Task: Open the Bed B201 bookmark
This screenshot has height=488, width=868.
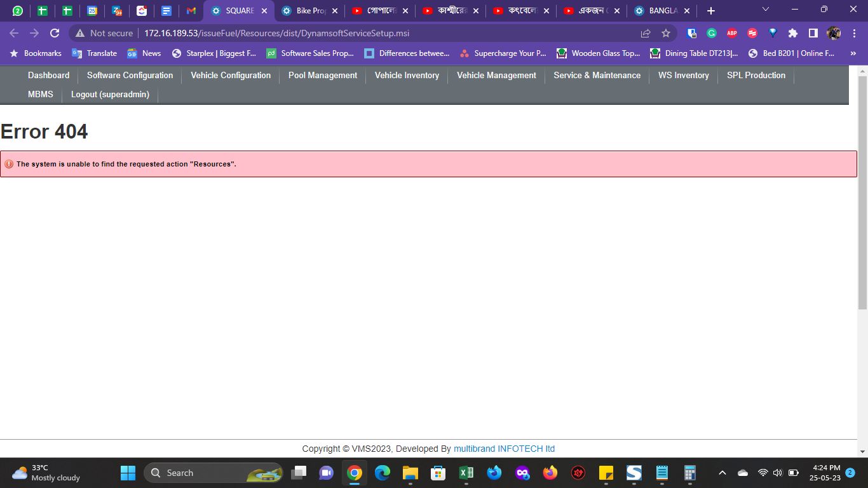Action: 792,53
